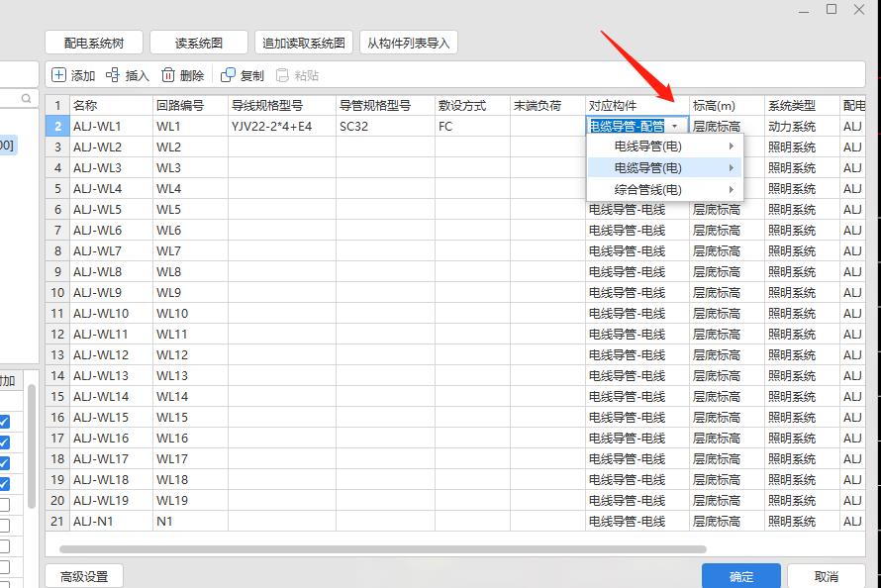Click the 插入 insert icon
Viewport: 881px width, 588px height.
(x=113, y=75)
